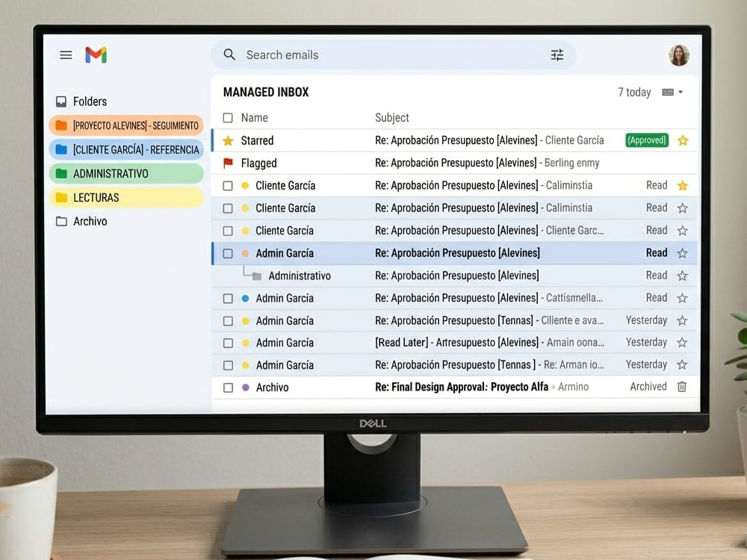Click the green Administrativo folder icon
This screenshot has height=560, width=747.
(61, 173)
